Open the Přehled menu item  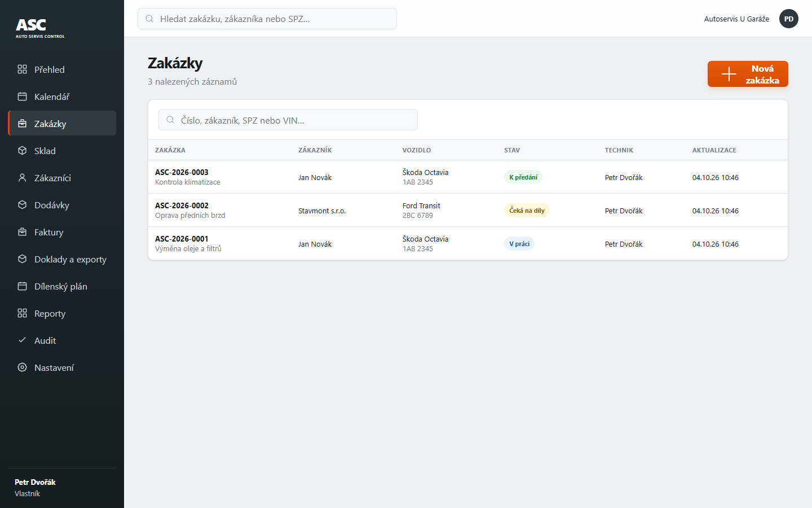62,69
